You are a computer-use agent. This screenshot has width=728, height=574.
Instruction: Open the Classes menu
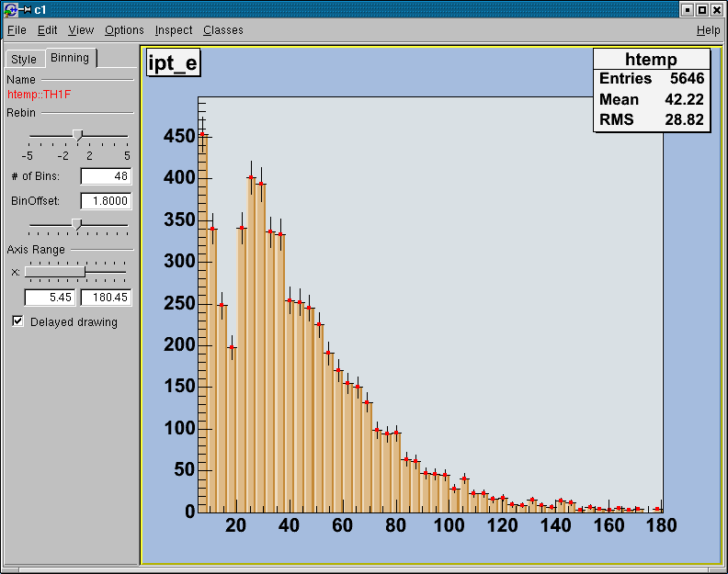tap(223, 30)
